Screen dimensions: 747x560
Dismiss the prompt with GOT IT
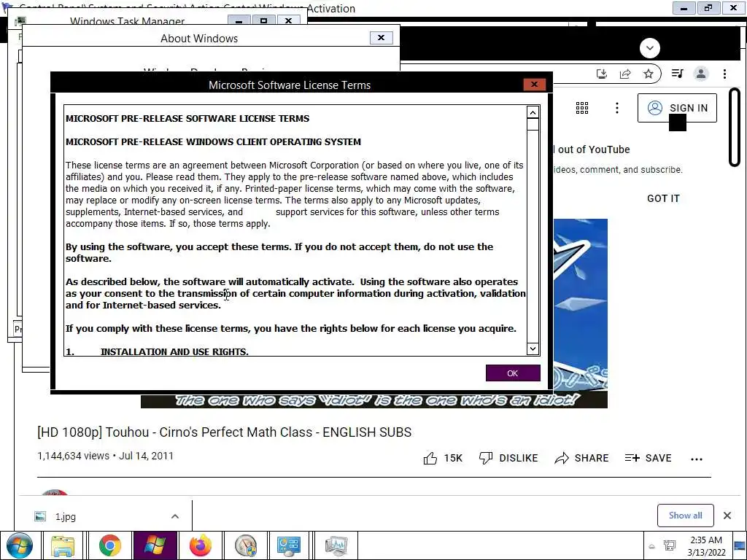pos(663,198)
